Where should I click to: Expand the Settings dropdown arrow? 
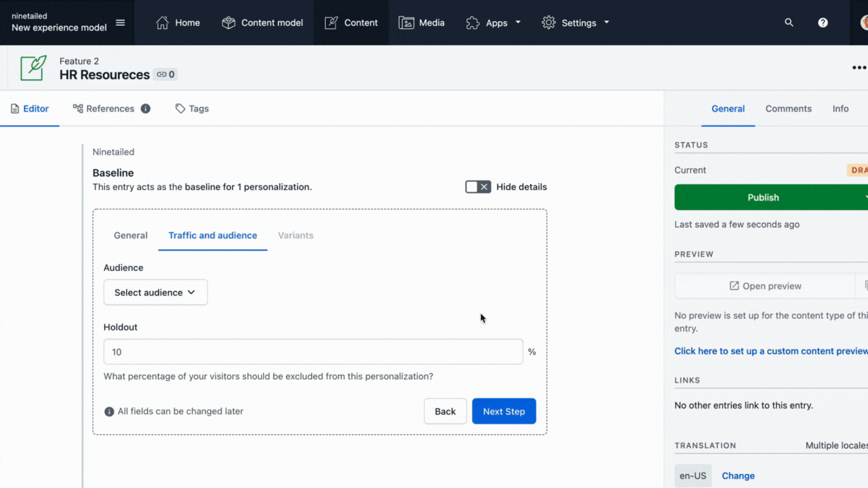pyautogui.click(x=606, y=23)
